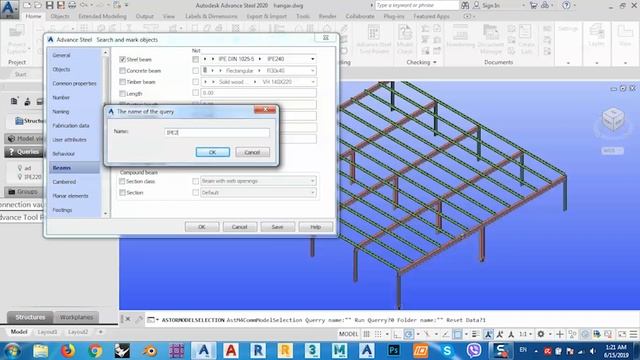Select Planar elements in dialog sidebar
The width and height of the screenshot is (640, 360).
pos(70,196)
